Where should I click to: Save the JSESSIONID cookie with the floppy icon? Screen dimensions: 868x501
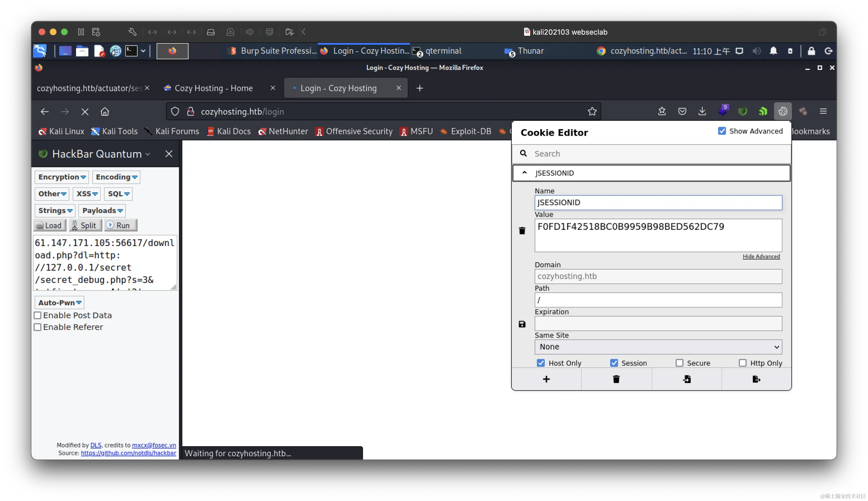coord(522,324)
